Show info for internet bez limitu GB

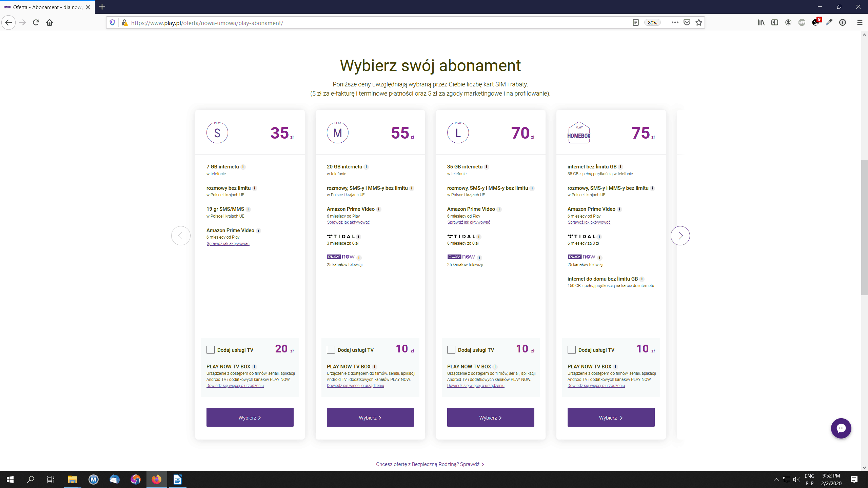click(x=620, y=167)
